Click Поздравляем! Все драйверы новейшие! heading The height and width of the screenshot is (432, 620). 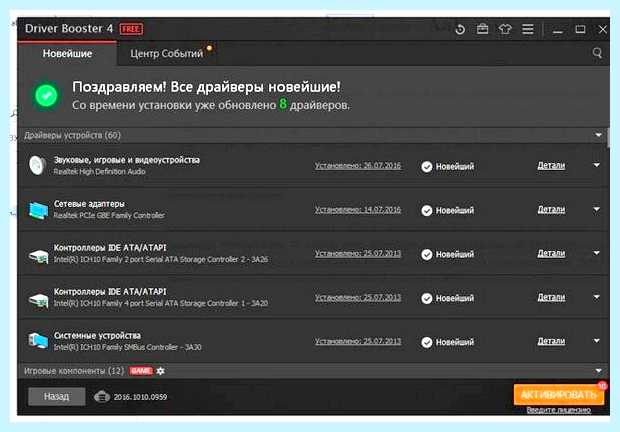tap(206, 87)
